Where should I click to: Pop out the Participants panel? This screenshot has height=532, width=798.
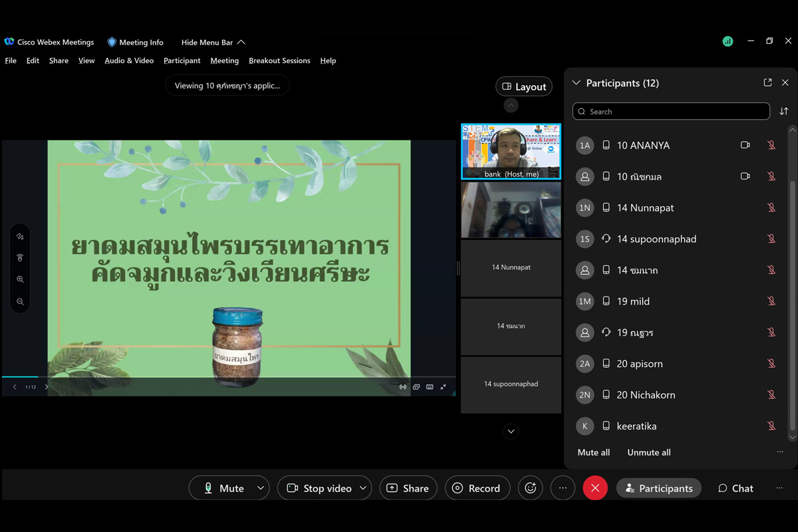[x=767, y=83]
